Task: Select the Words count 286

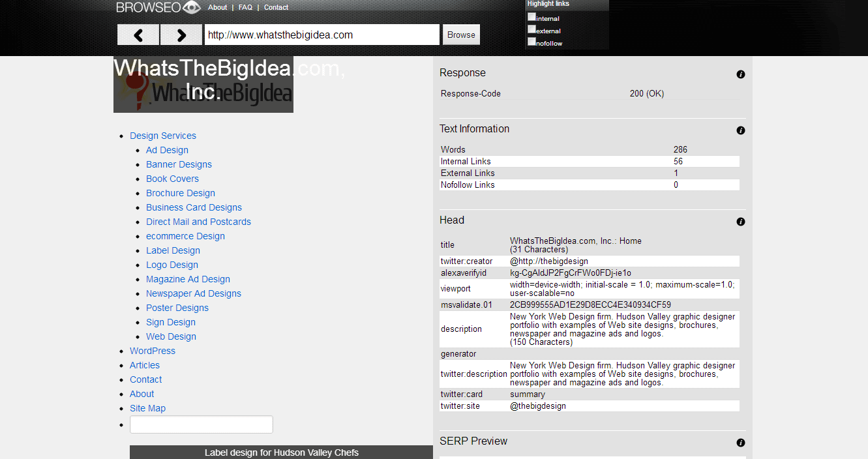Action: (680, 149)
